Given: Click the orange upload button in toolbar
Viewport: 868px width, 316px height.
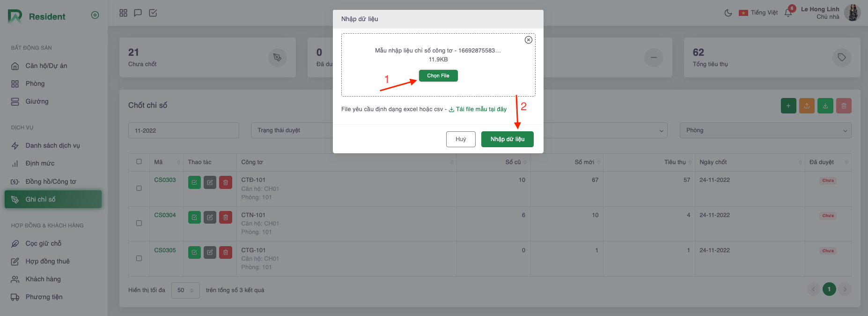Looking at the screenshot, I should tap(807, 106).
